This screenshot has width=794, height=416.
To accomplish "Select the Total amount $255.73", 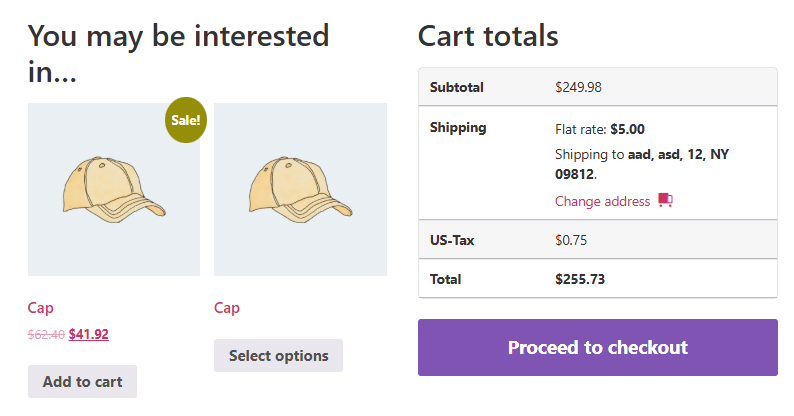I will coord(580,279).
